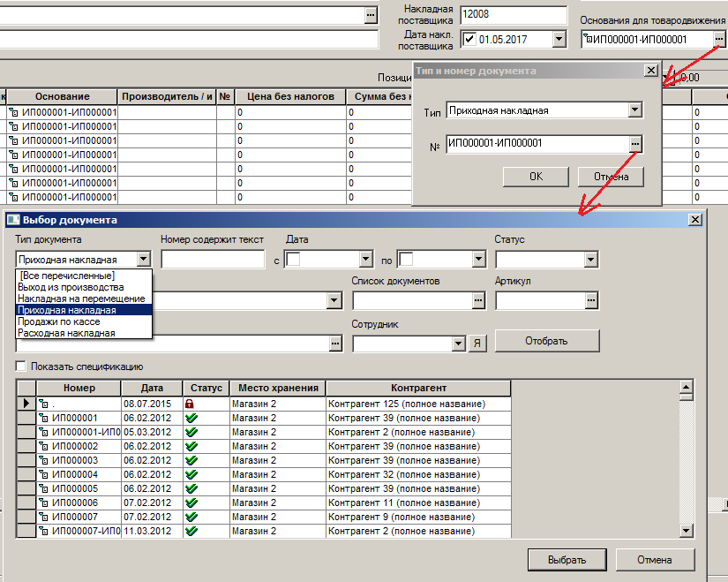Open Сотрудник dropdown
This screenshot has width=728, height=582.
pos(458,344)
